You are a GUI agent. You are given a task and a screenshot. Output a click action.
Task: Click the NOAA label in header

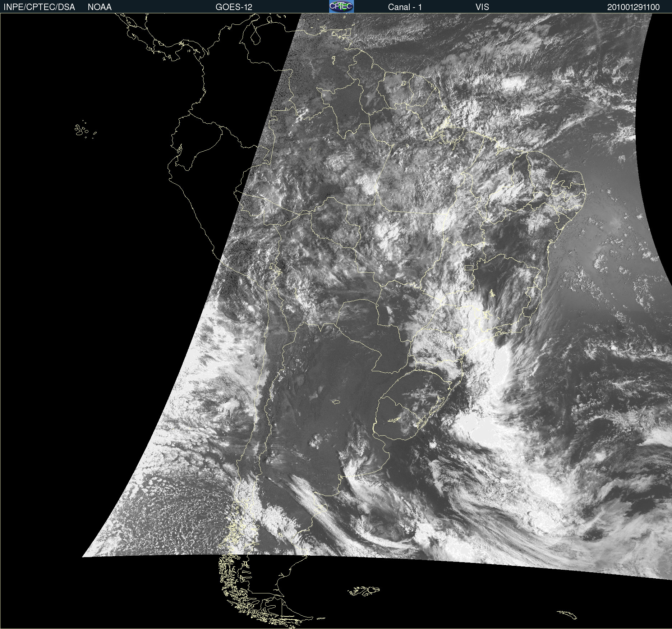(x=100, y=7)
